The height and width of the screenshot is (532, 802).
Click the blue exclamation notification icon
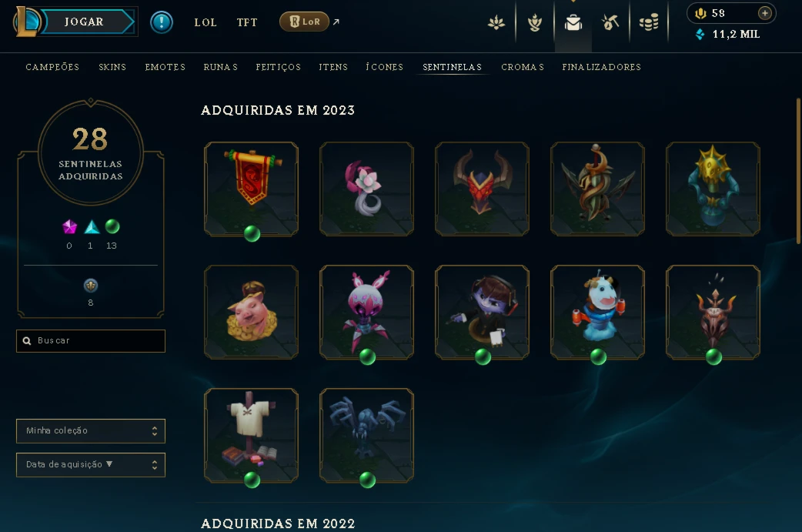tap(162, 22)
